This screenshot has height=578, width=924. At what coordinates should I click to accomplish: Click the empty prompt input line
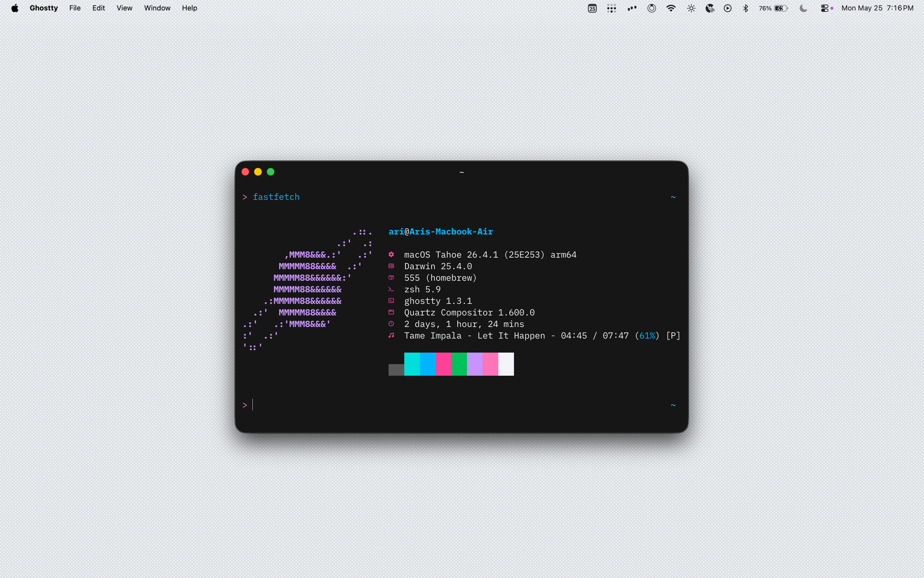click(459, 405)
